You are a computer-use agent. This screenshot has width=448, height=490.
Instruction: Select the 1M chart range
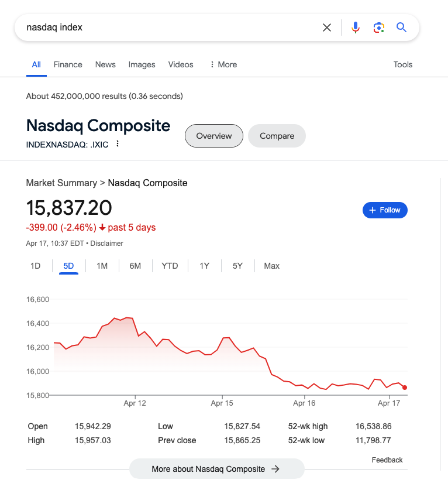[x=102, y=266]
